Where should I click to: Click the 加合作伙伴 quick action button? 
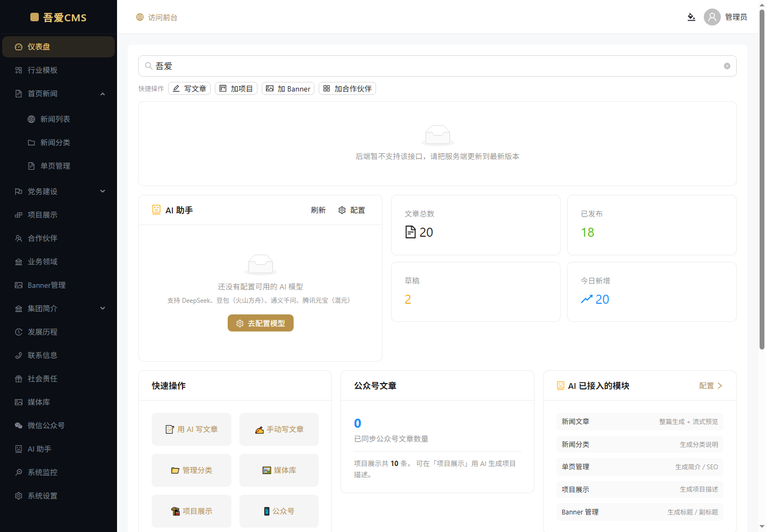pos(347,88)
